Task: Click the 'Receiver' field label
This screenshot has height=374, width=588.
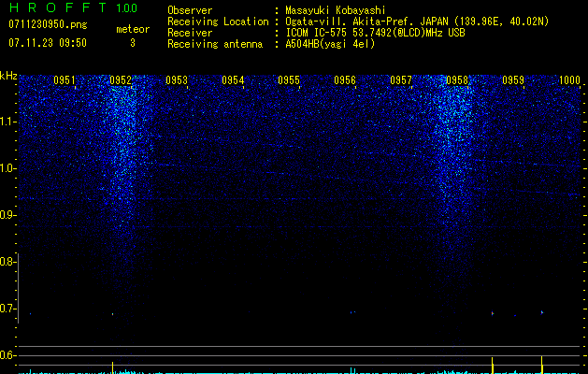Action: (190, 33)
